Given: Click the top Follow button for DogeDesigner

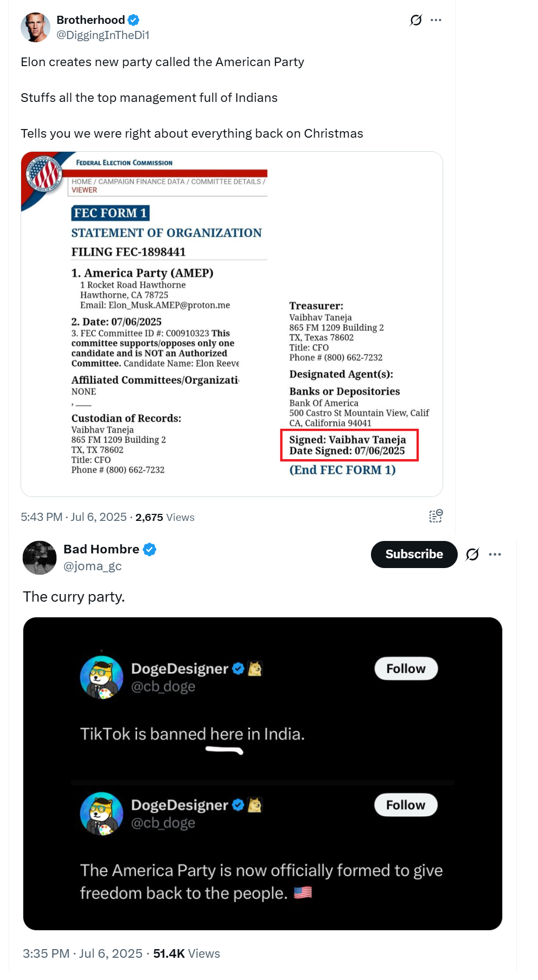Looking at the screenshot, I should click(x=406, y=669).
